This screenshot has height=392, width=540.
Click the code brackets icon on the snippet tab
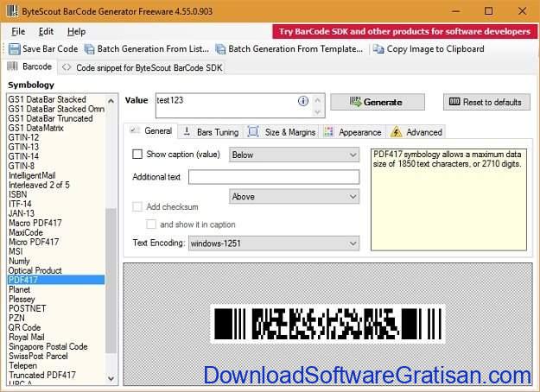pos(67,67)
